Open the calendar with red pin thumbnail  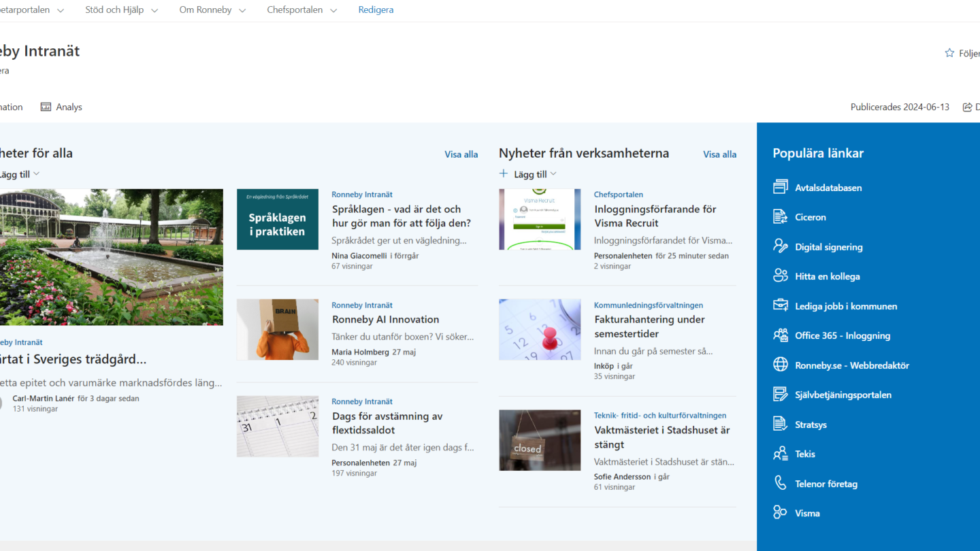point(540,329)
